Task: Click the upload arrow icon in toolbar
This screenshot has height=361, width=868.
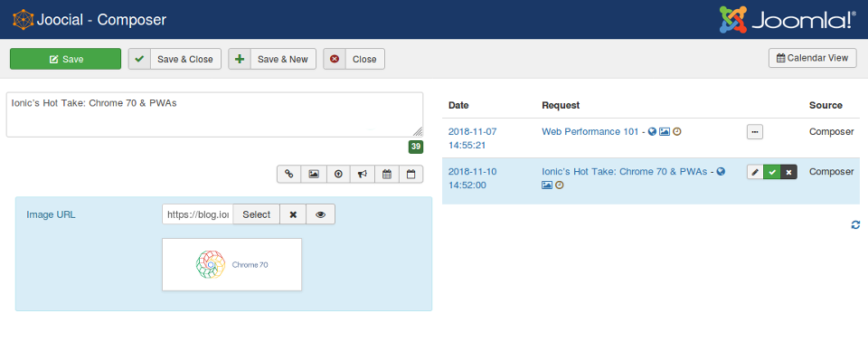Action: pos(338,174)
